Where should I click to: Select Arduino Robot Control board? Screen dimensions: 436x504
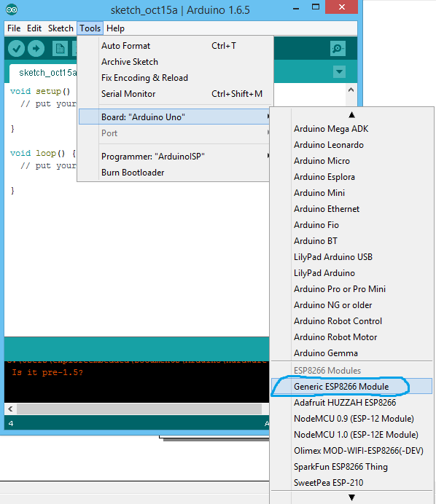click(x=351, y=321)
